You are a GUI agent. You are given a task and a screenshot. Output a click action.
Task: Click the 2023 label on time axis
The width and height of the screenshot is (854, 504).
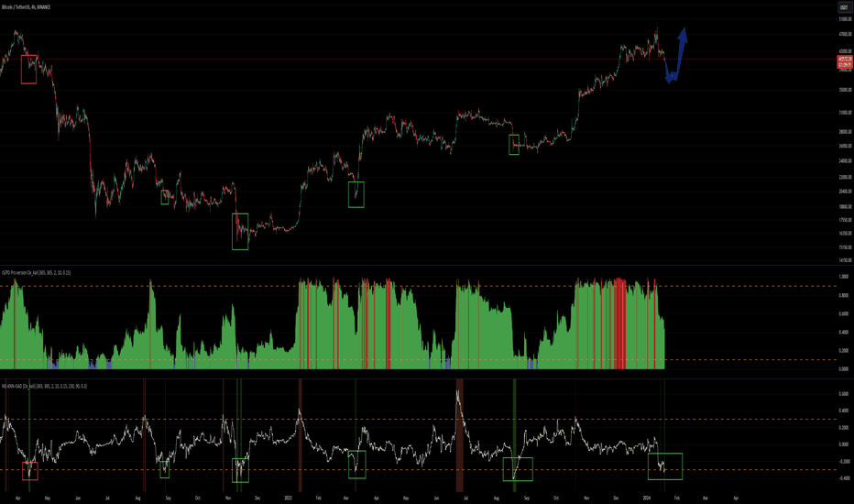pos(288,498)
